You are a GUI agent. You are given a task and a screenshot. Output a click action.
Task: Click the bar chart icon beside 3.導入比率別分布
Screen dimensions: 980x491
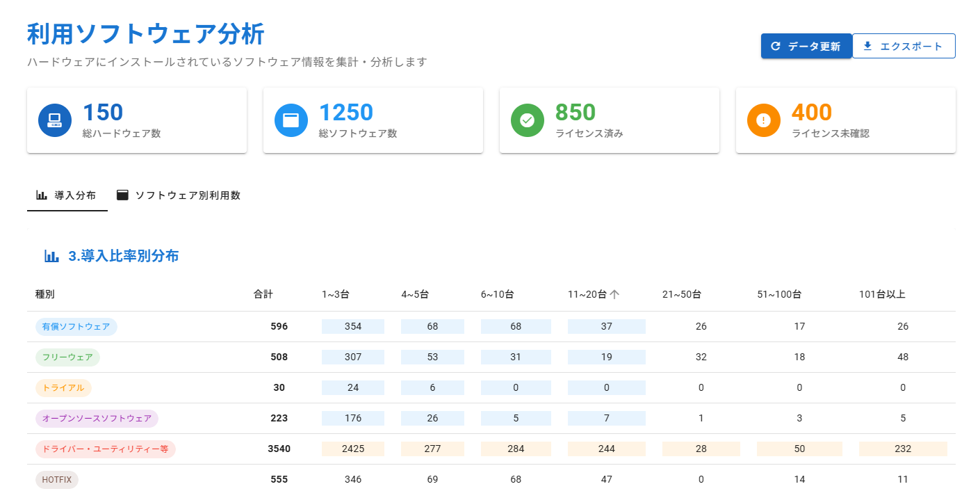(x=51, y=256)
